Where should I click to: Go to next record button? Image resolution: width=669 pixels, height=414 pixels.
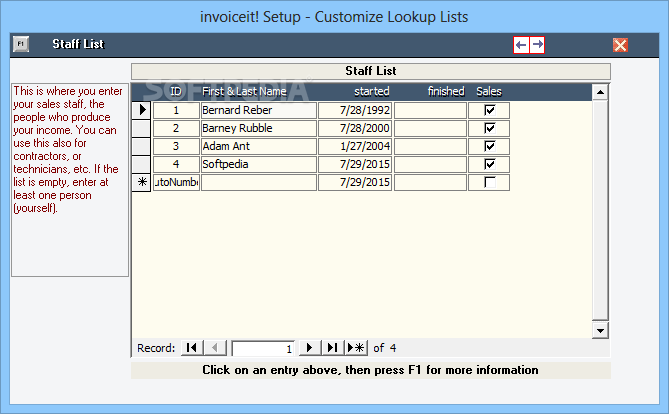pyautogui.click(x=310, y=348)
